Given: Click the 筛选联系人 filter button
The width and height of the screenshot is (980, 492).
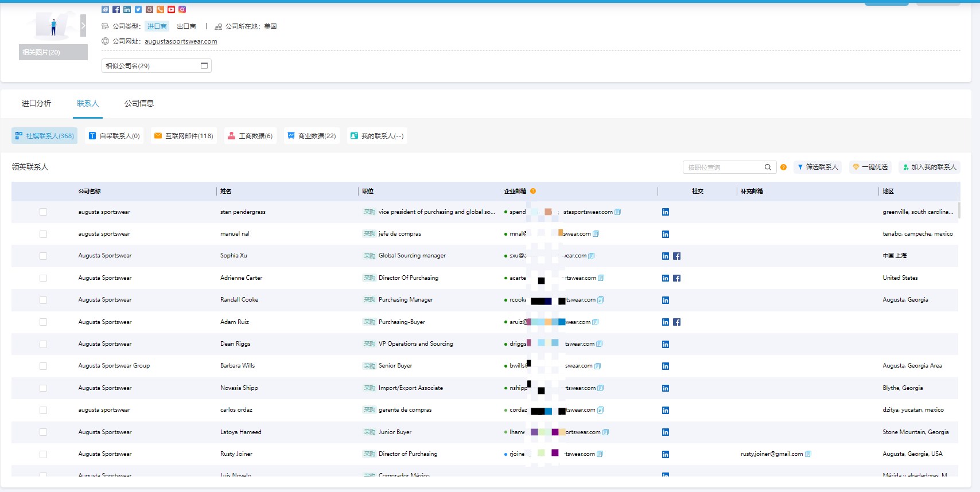Looking at the screenshot, I should click(x=818, y=167).
